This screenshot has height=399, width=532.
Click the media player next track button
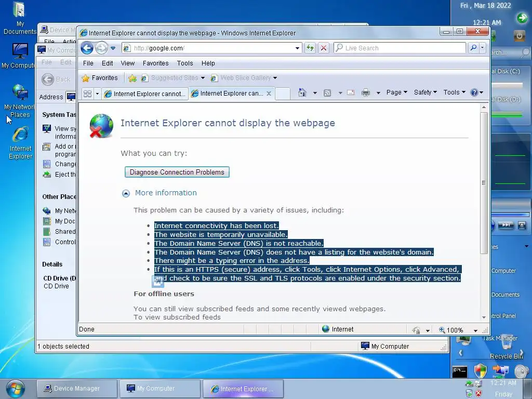coord(506,225)
